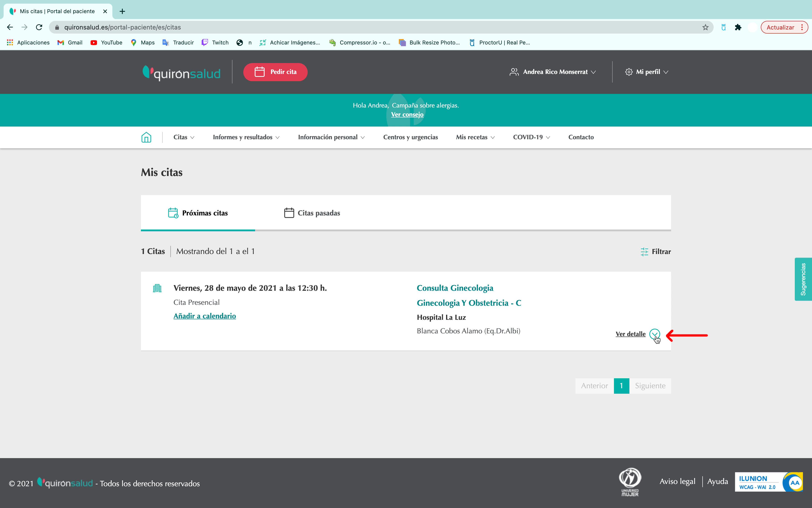The width and height of the screenshot is (812, 508).
Task: Click the Ver detalle link
Action: click(631, 334)
